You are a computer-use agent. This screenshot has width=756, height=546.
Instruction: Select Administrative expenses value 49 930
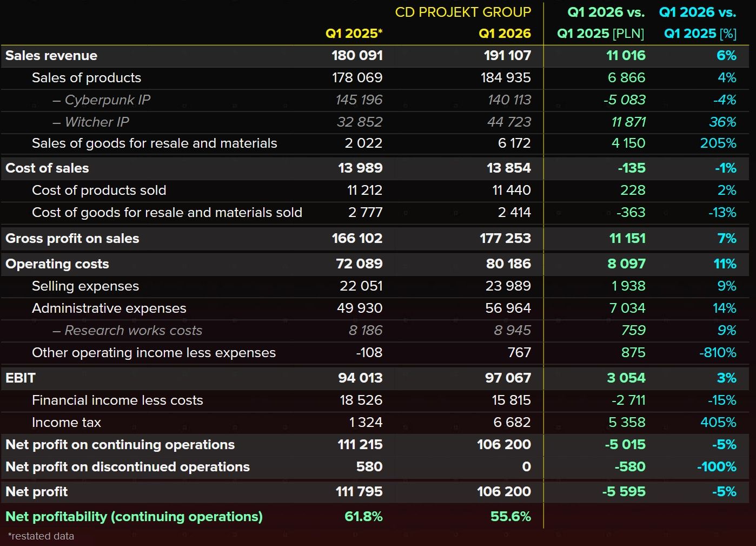click(360, 308)
